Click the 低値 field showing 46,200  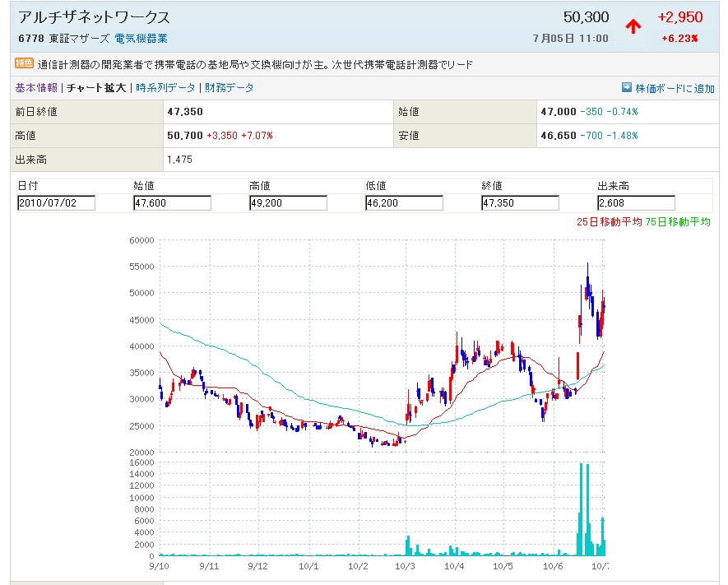coord(404,203)
